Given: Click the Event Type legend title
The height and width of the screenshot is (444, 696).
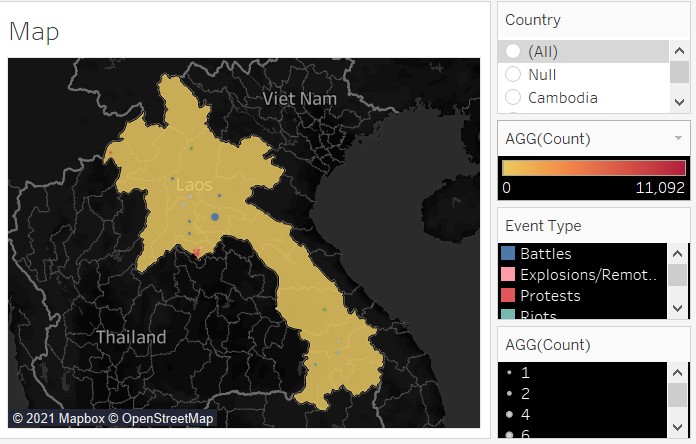Looking at the screenshot, I should coord(543,226).
